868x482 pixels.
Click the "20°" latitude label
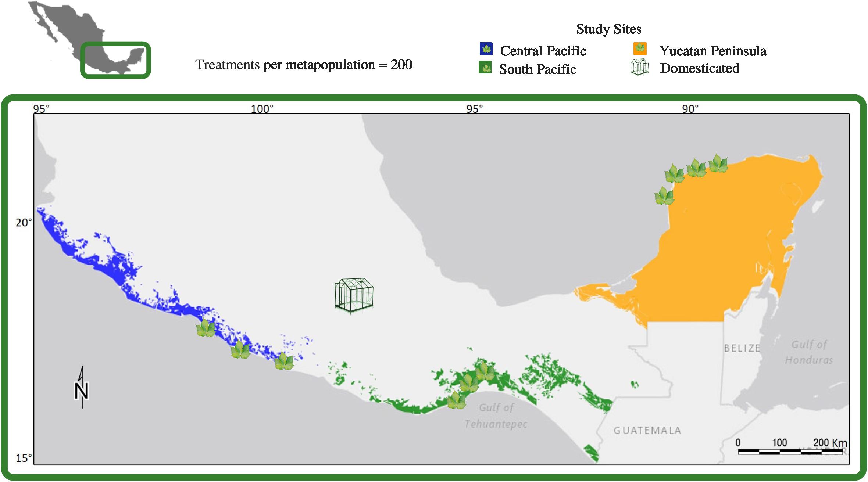pos(24,223)
